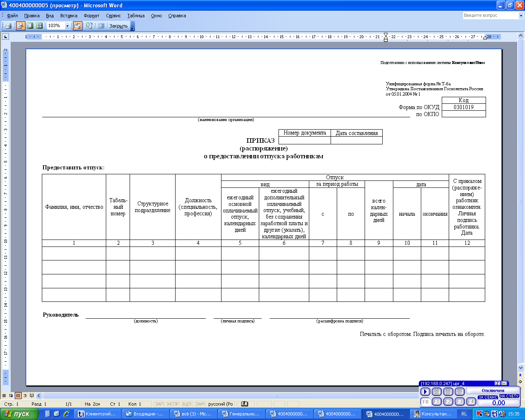Open the 103% zoom dropdown
Screen dimensions: 525x420
tap(68, 26)
